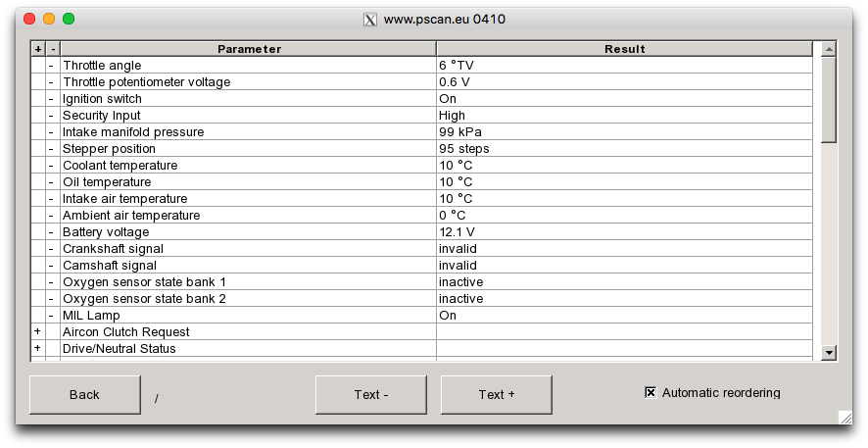Click the scrollbar down arrow
This screenshot has width=868, height=448.
[x=829, y=352]
